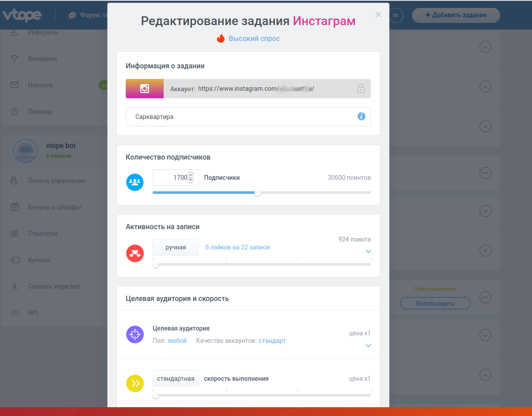Click the coupon icon beside Купоны

tap(15, 260)
